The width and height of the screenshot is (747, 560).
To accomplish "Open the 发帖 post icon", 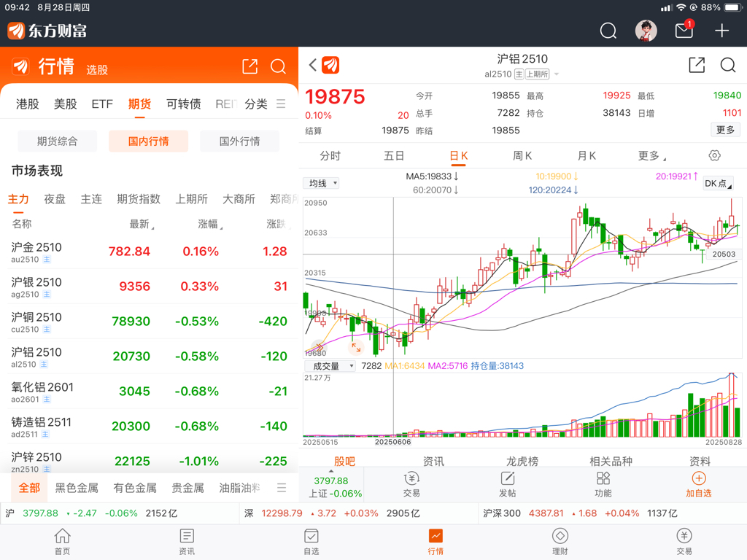I will pyautogui.click(x=508, y=484).
